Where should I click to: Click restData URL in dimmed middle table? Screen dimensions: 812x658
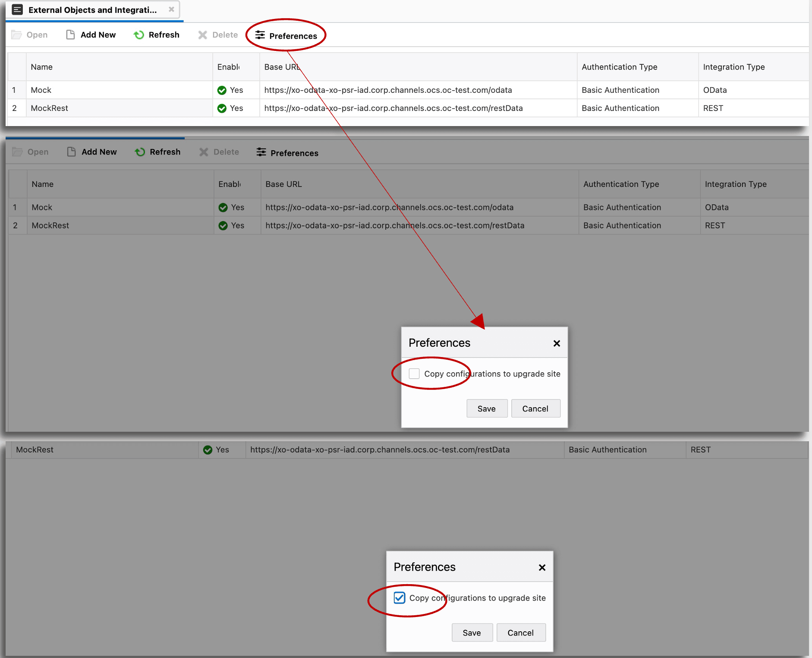tap(395, 225)
